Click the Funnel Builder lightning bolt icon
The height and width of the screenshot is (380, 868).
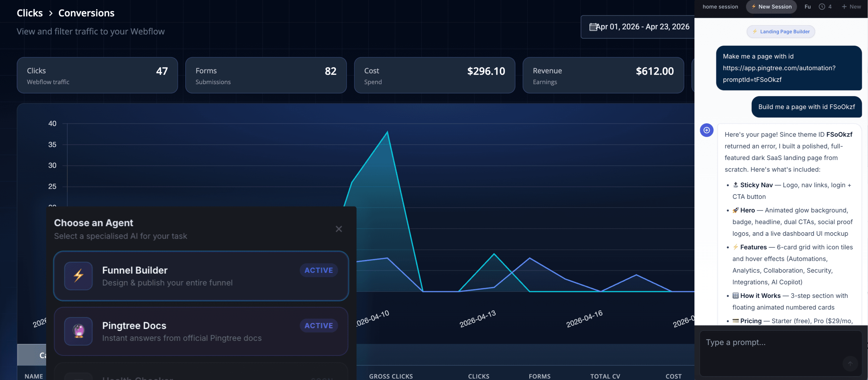click(x=78, y=275)
